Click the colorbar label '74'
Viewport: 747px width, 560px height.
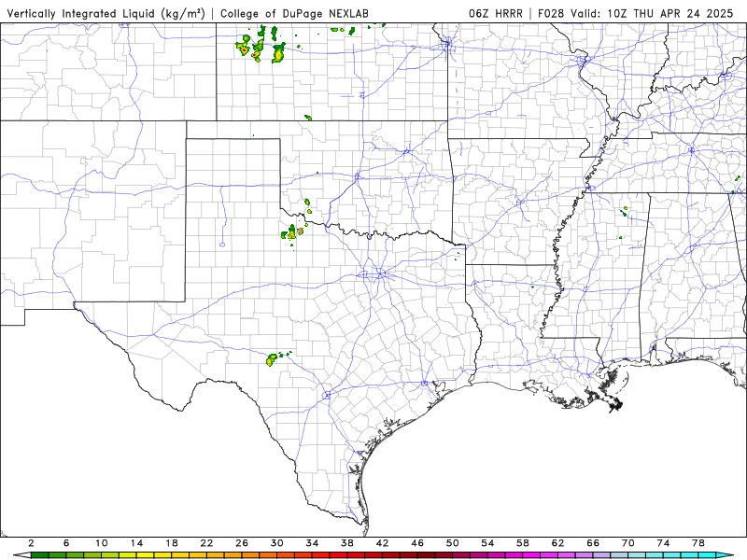click(x=663, y=543)
